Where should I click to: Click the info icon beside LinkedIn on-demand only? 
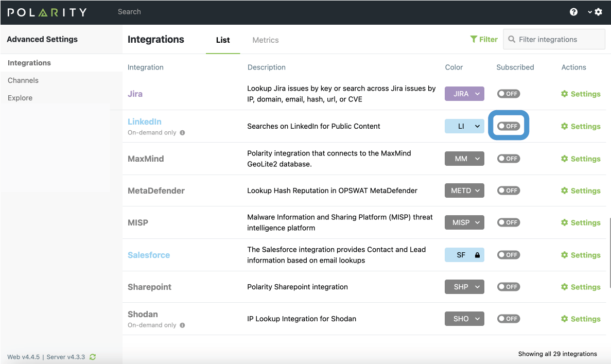(182, 133)
